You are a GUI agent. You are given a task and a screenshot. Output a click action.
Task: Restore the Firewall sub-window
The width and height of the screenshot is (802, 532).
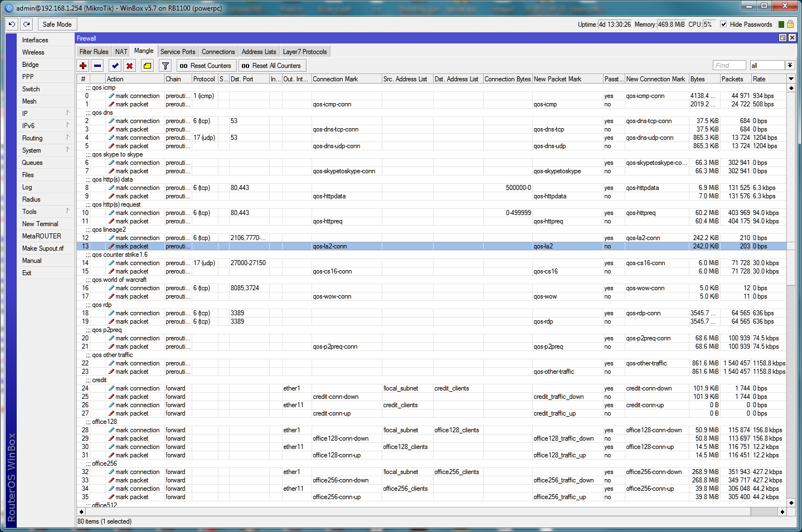(782, 38)
